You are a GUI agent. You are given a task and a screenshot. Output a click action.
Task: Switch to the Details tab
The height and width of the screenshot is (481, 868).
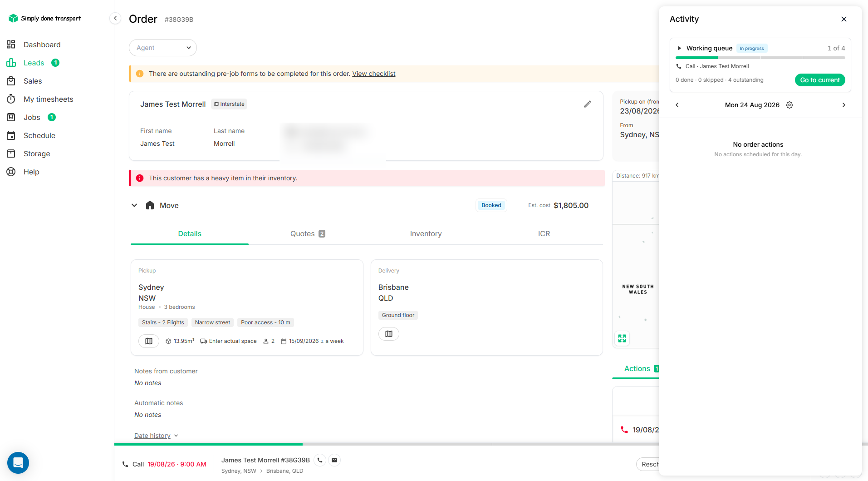(x=190, y=234)
